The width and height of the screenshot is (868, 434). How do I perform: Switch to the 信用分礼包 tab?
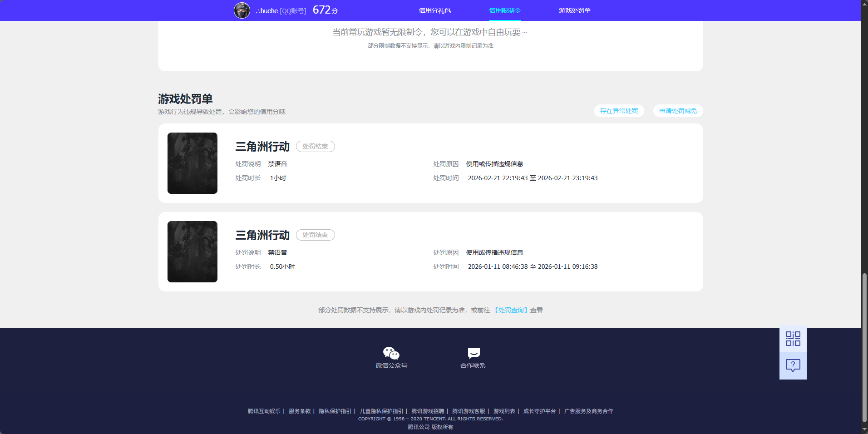pos(434,10)
